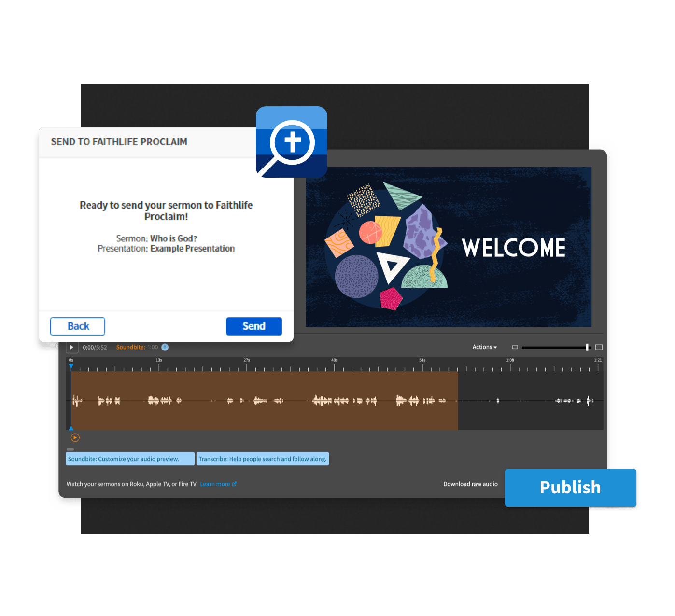Click the link-out icon after Learn more
This screenshot has width=675, height=616.
coord(234,484)
